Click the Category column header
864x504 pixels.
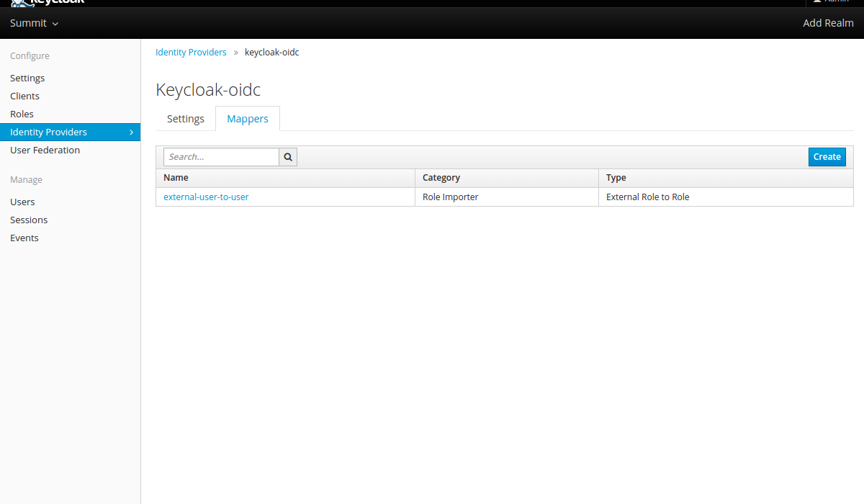(507, 178)
